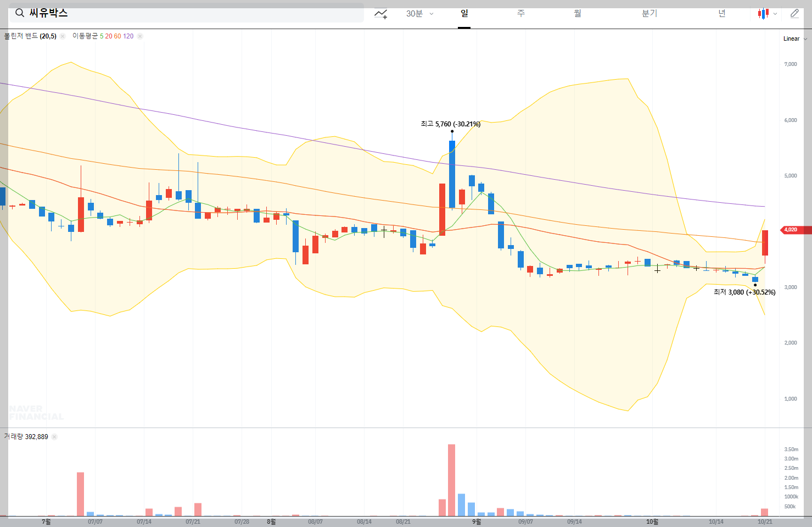Screen dimensions: 812x527
Task: Click the 07/07 date axis label
Action: [x=95, y=522]
